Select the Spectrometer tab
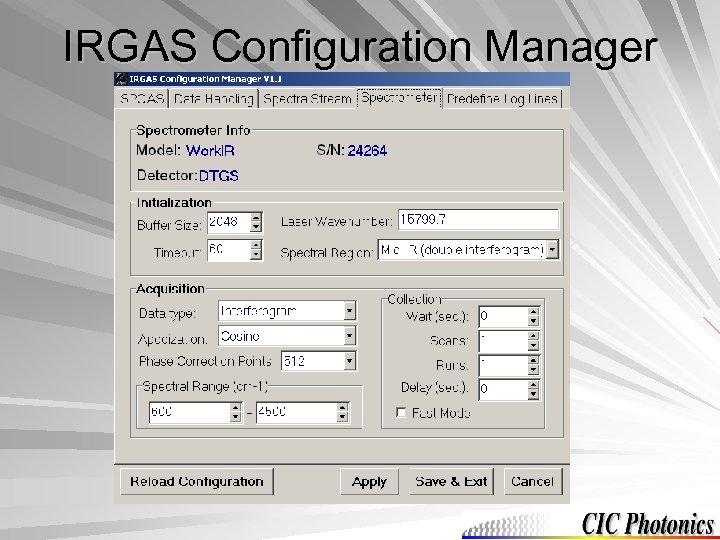 point(399,98)
